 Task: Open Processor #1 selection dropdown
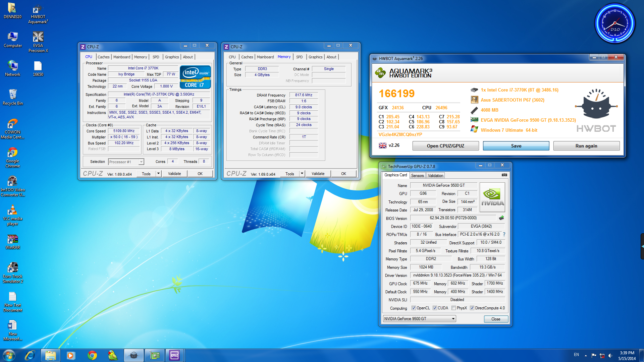click(x=126, y=162)
